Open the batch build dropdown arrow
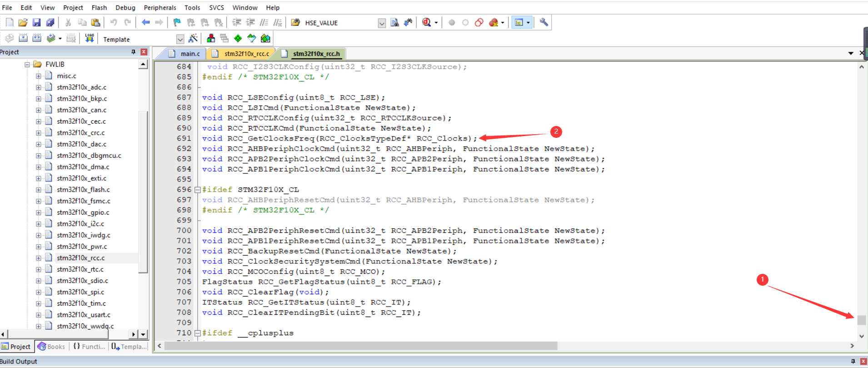 [60, 38]
